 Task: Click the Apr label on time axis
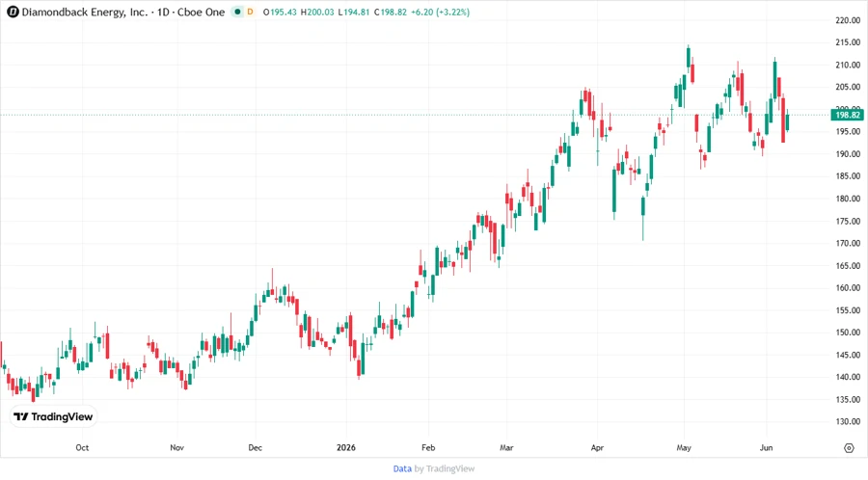[597, 447]
